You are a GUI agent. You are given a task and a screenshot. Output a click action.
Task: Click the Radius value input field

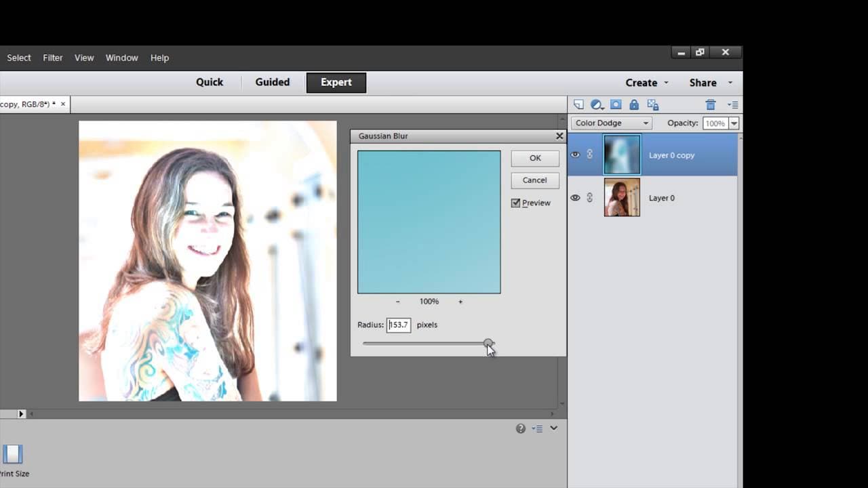click(x=399, y=325)
